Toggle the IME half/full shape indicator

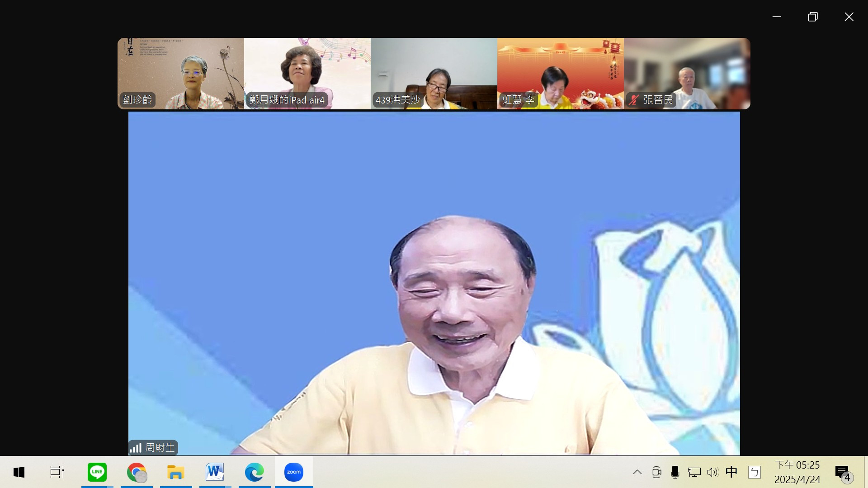tap(754, 472)
